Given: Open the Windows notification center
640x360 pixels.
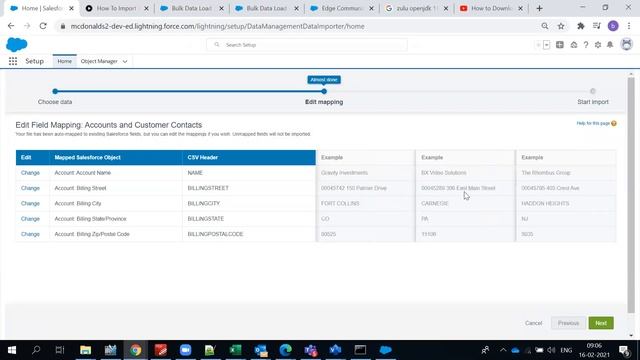Looking at the screenshot, I should [624, 350].
